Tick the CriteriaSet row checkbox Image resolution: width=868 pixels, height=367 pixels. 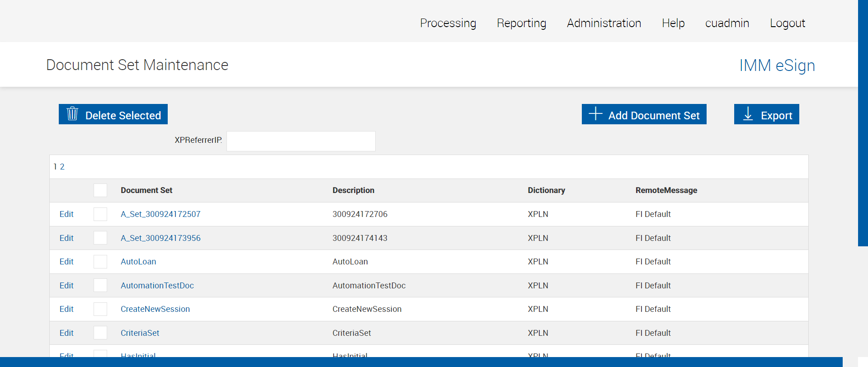[100, 333]
